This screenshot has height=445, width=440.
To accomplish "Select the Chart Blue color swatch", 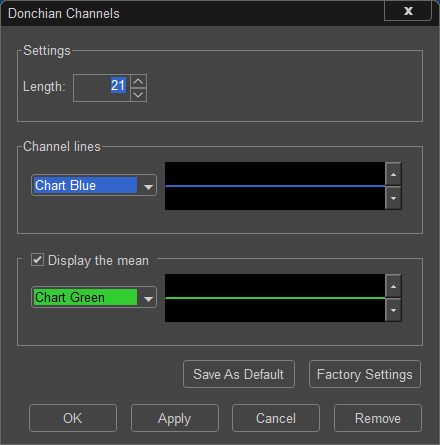I will pyautogui.click(x=85, y=185).
